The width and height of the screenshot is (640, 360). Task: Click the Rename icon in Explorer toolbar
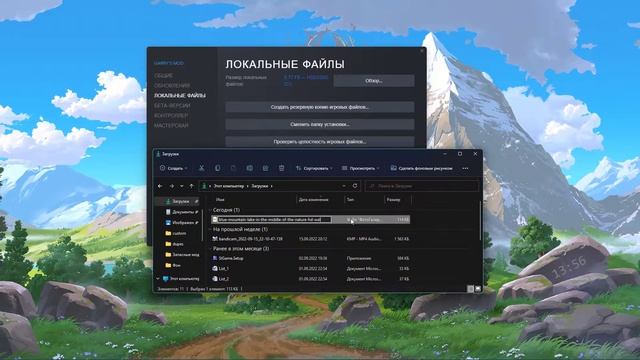(x=249, y=168)
